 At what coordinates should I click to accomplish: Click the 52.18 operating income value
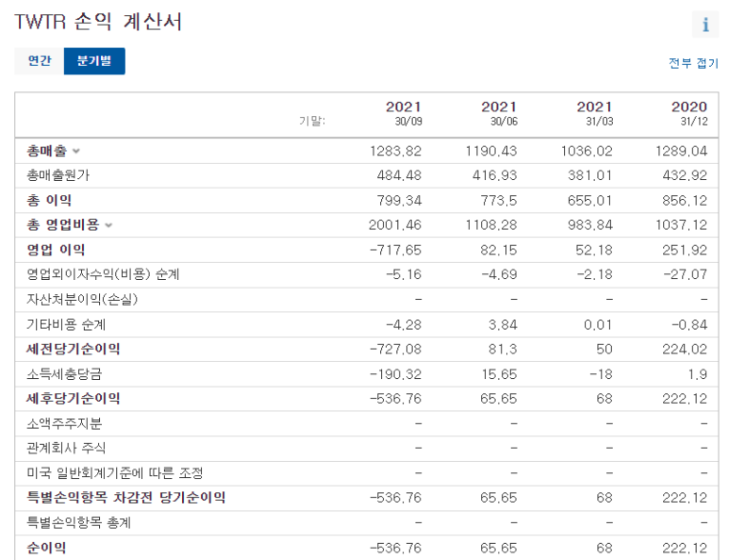click(594, 251)
